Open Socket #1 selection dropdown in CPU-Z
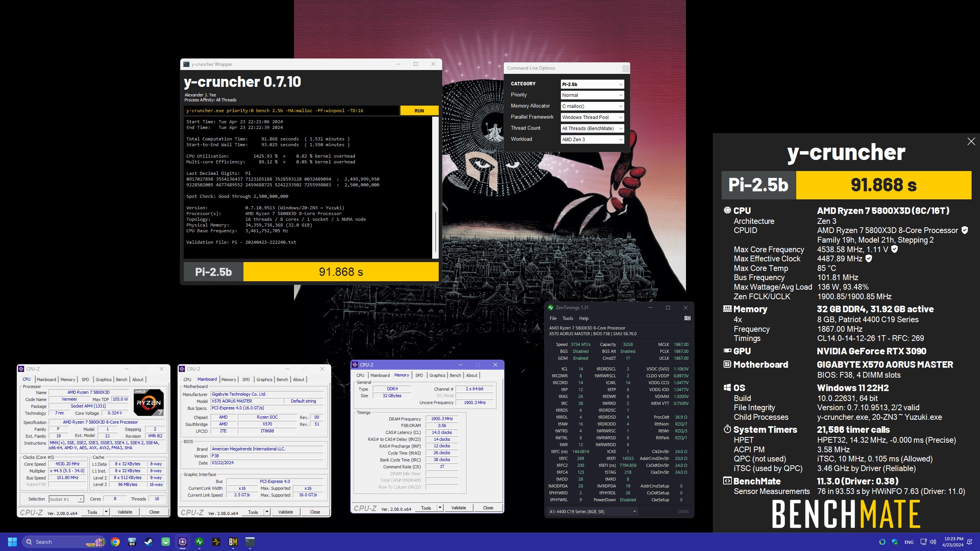980x551 pixels. pyautogui.click(x=67, y=499)
